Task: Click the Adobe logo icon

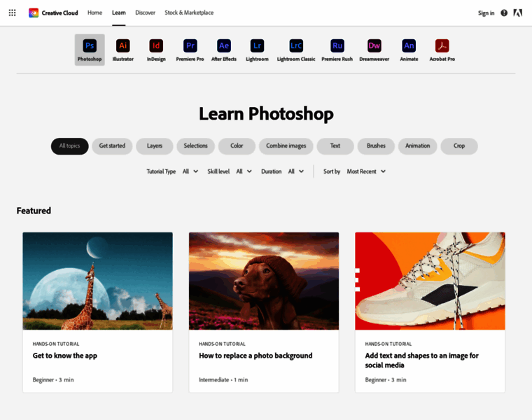Action: 518,13
